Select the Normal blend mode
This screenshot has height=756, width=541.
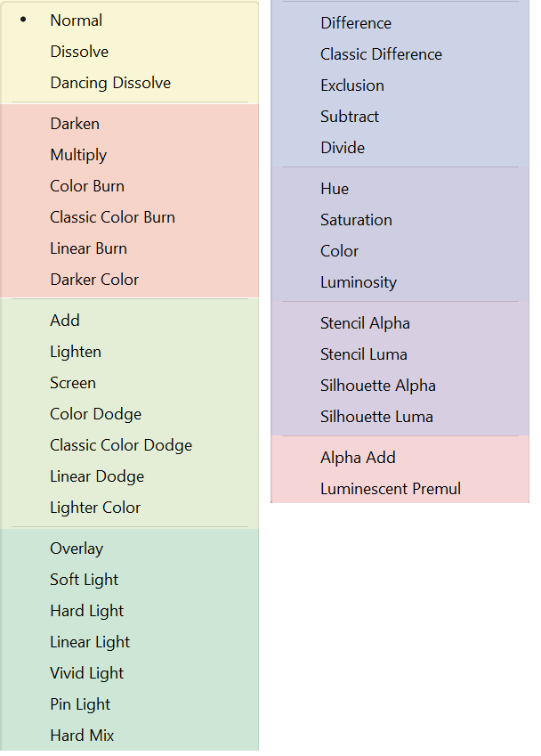(77, 20)
